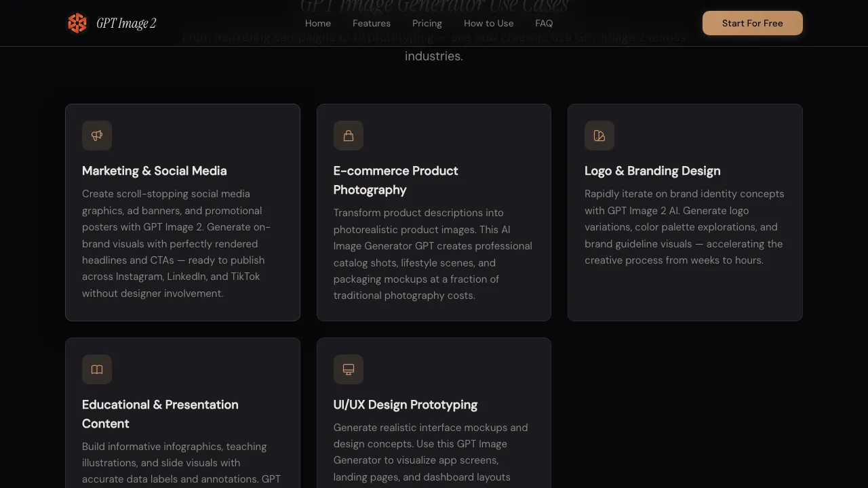Click the Logo & Branding Design card
The width and height of the screenshot is (868, 488).
click(x=684, y=211)
